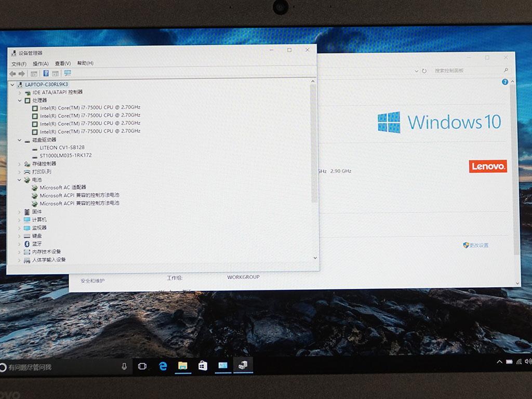Click the 打印队列 printer icon
The height and width of the screenshot is (399, 532).
27,172
